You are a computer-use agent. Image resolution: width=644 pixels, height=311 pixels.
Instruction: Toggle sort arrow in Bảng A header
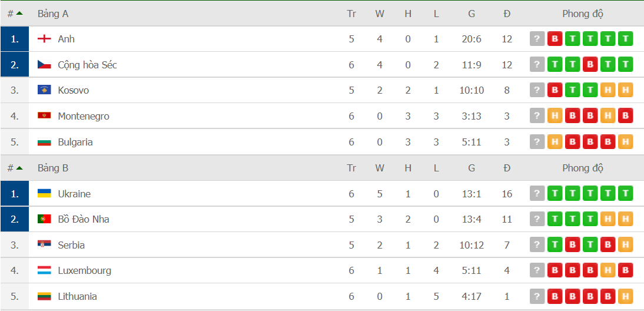(19, 14)
